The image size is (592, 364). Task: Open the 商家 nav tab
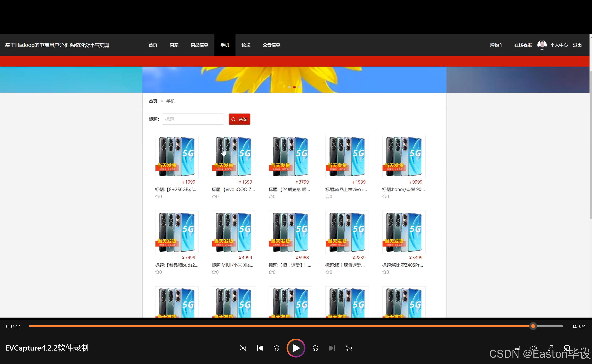coord(174,45)
